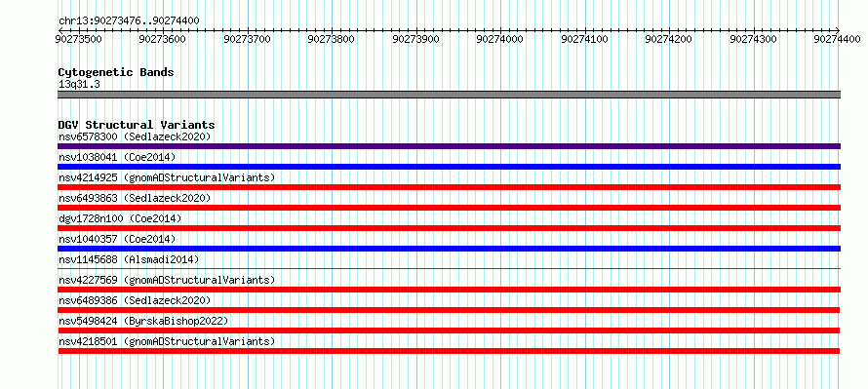Viewport: 868px width, 389px height.
Task: Open nsv4218501 (gnomADStructuralVariants) label
Action: pos(167,341)
